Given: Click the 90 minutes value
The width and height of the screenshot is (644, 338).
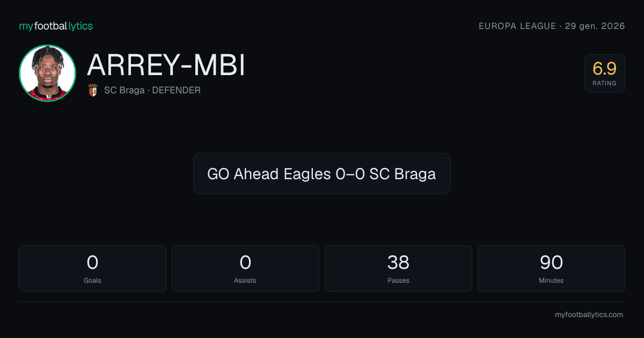Looking at the screenshot, I should tap(551, 262).
